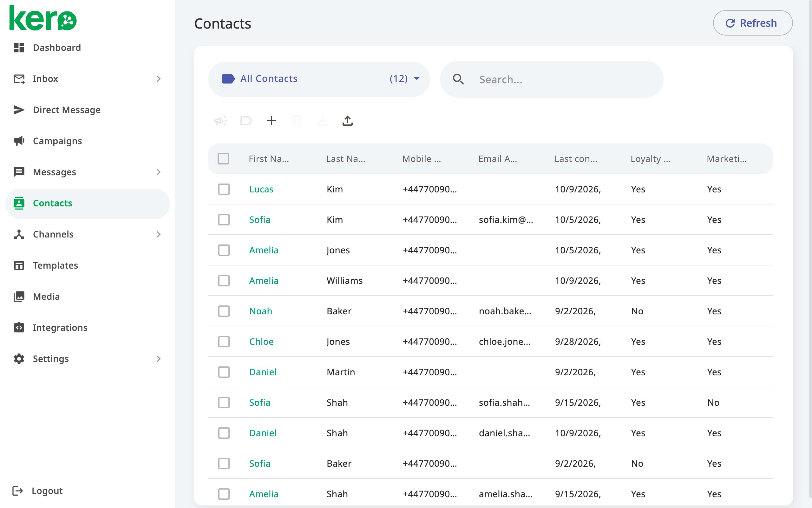Click the tag label toolbar icon
The height and width of the screenshot is (508, 812).
[246, 121]
